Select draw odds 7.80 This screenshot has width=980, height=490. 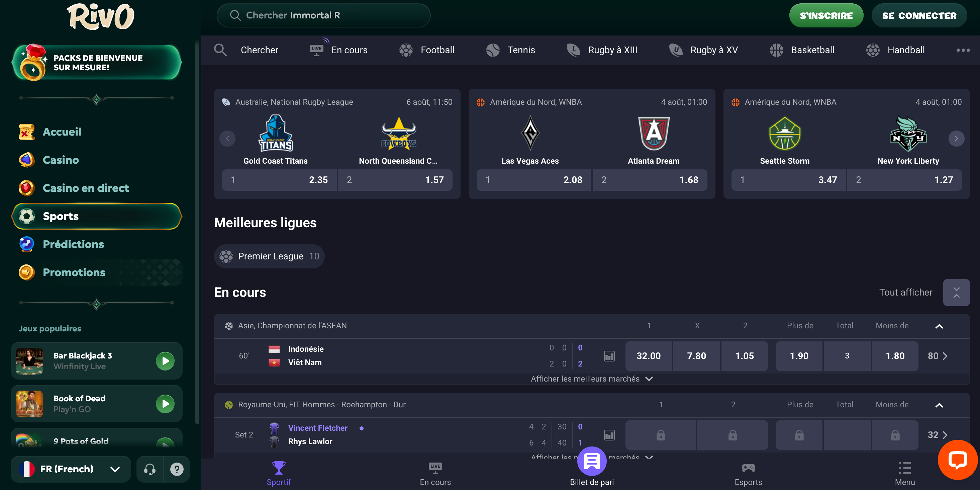[696, 356]
